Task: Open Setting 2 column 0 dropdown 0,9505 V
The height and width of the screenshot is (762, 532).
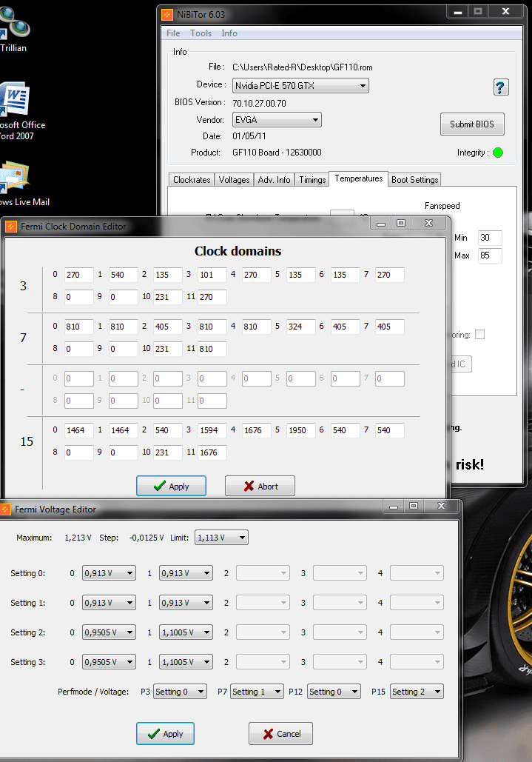Action: (109, 632)
